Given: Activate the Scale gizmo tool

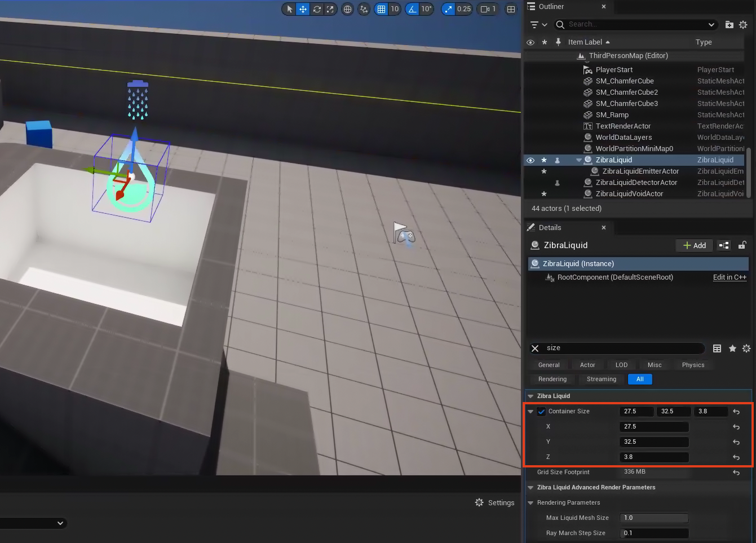Looking at the screenshot, I should (x=330, y=9).
